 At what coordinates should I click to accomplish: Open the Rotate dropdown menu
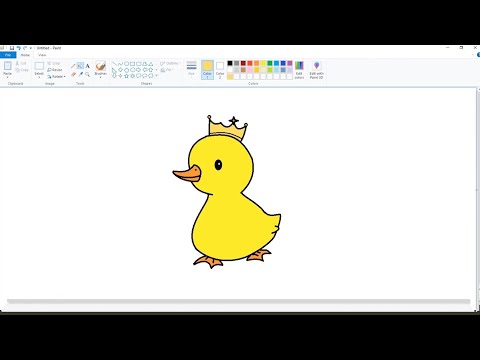click(x=56, y=77)
